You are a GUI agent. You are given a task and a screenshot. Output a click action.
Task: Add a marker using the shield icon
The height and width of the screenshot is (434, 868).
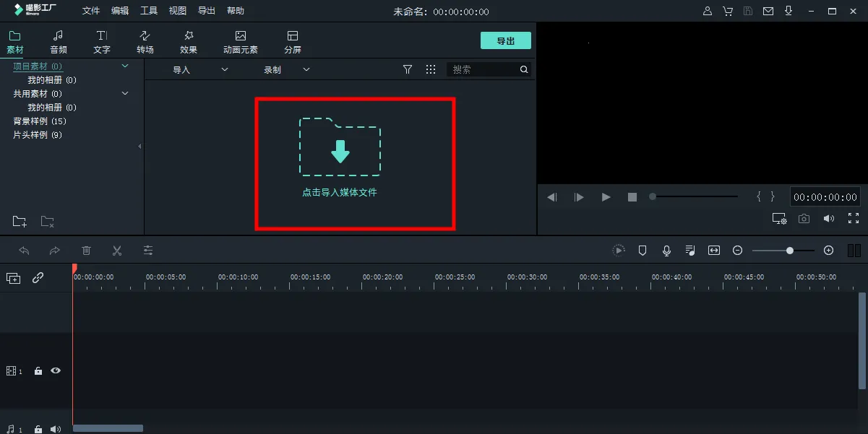(x=642, y=251)
